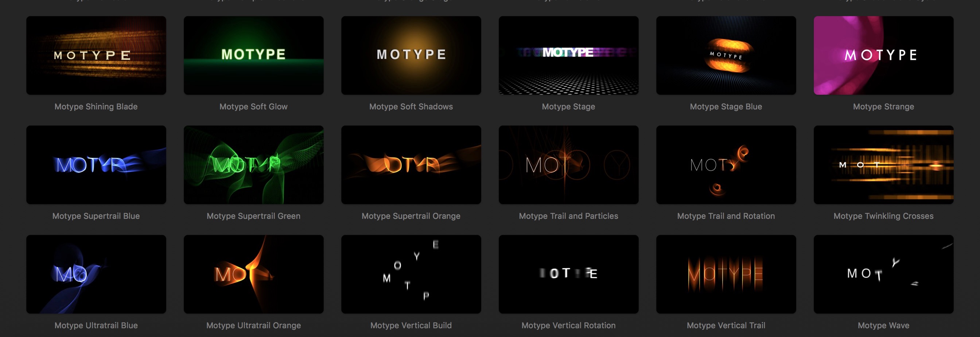The width and height of the screenshot is (980, 337).
Task: Click the "Motype Soft Glow" caption
Action: (254, 107)
